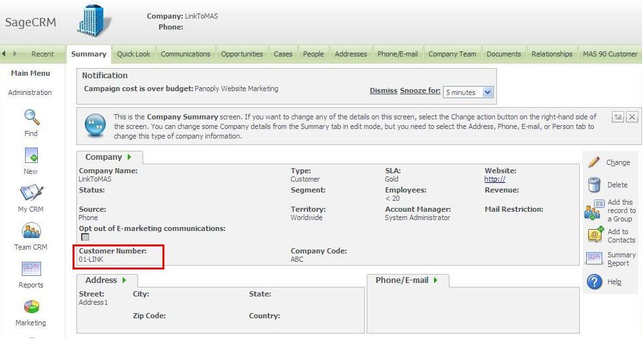The image size is (644, 342).
Task: Open the Phone/E-mail top tab
Action: 397,54
